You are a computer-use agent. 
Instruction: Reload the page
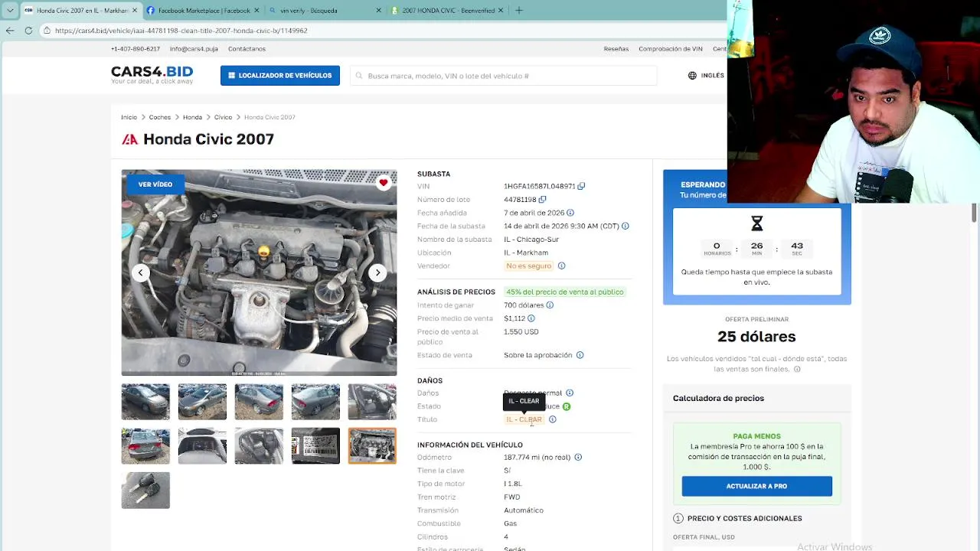pyautogui.click(x=28, y=31)
